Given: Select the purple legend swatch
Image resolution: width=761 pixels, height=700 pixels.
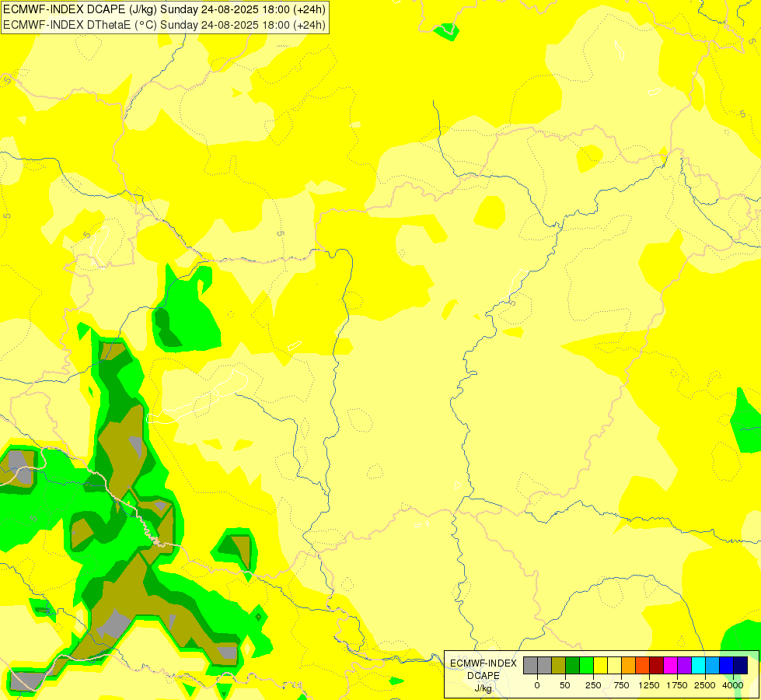Looking at the screenshot, I should 684,666.
